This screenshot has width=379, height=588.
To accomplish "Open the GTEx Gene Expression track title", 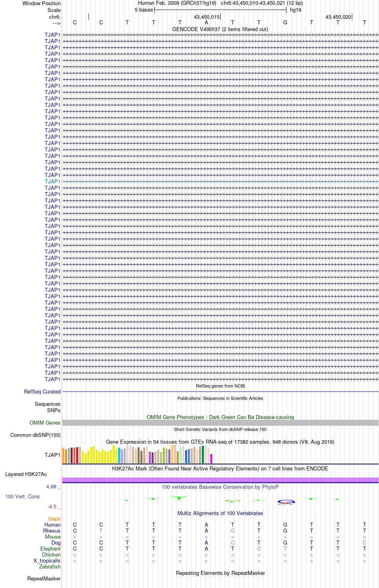I will coord(220,442).
